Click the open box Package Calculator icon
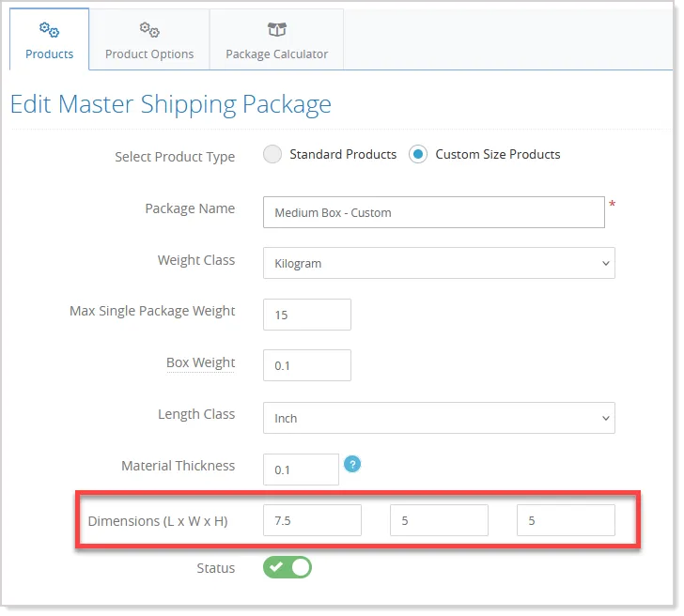Viewport: 684px width, 616px height. click(276, 30)
